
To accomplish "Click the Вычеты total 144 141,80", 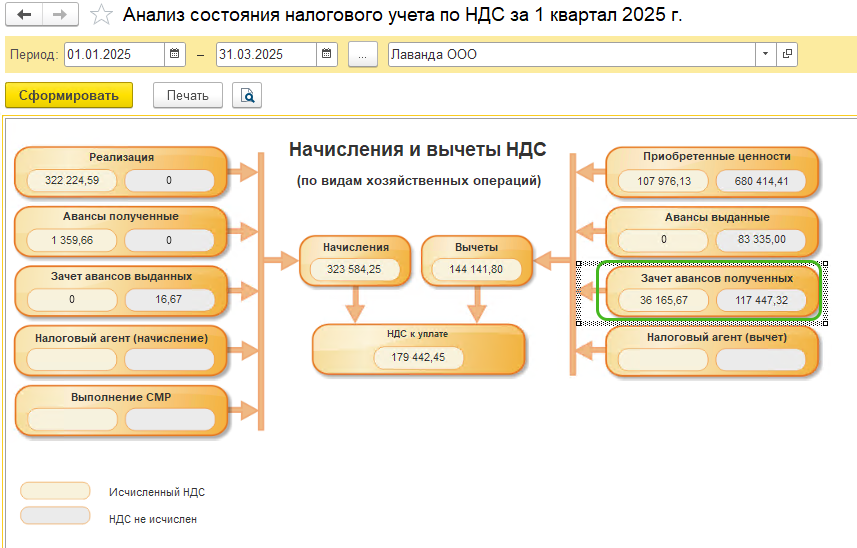I will pos(476,270).
